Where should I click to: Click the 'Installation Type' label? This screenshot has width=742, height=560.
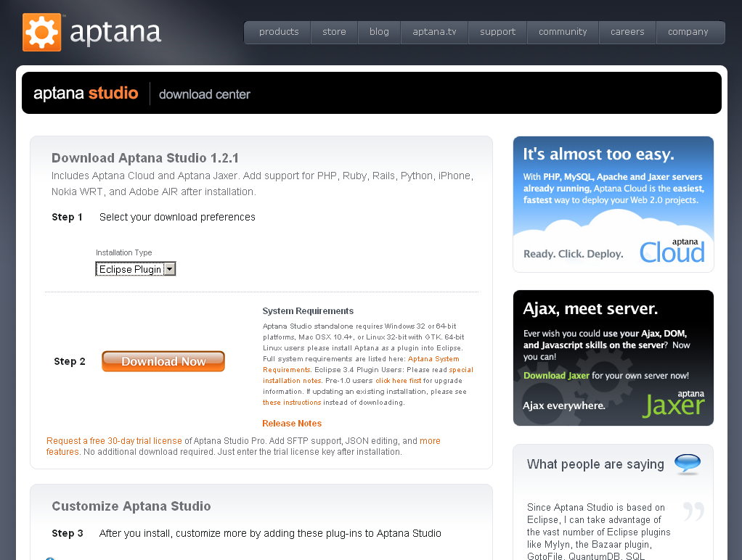coord(124,252)
